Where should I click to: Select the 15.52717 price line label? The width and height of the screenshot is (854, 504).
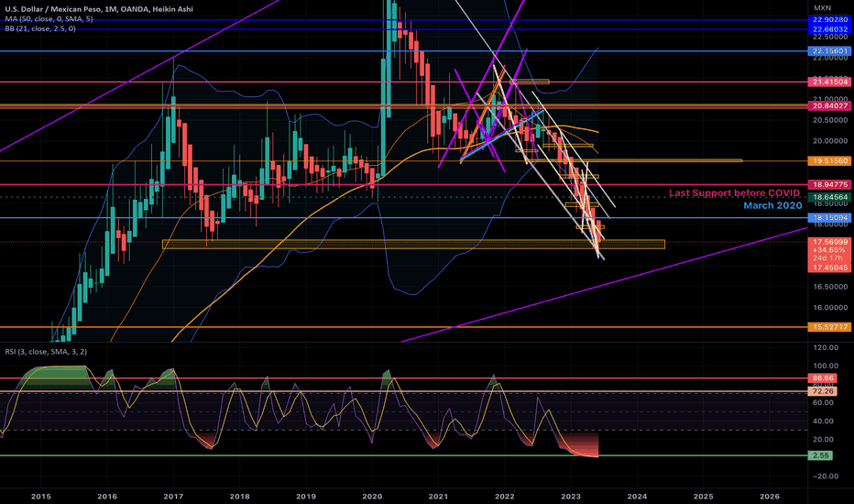[x=830, y=327]
